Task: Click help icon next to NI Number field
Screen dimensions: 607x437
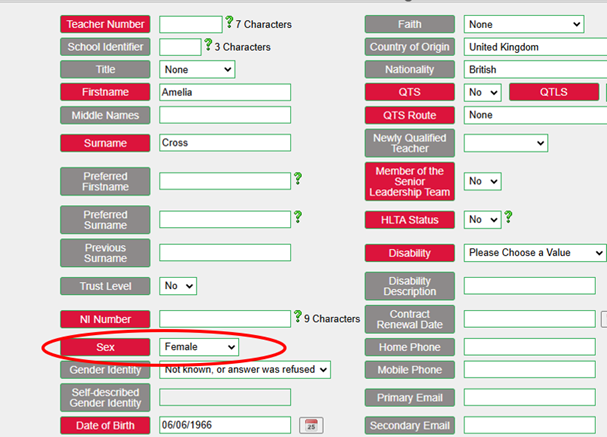Action: [x=297, y=318]
